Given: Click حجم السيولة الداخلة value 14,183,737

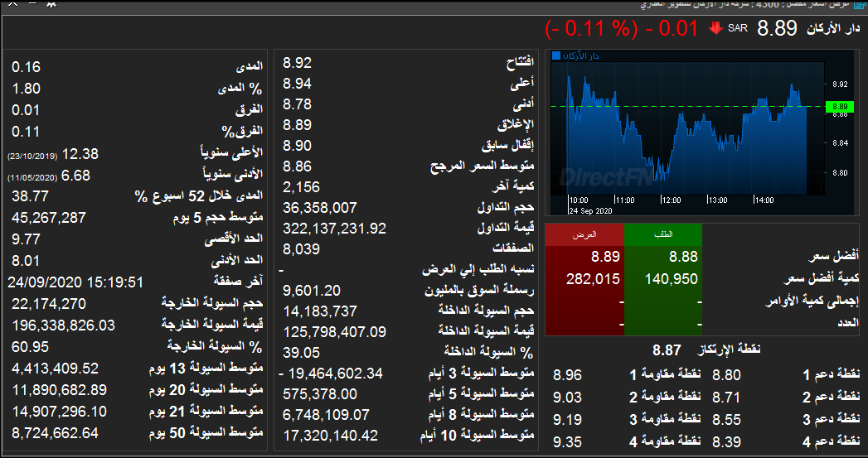Looking at the screenshot, I should [319, 311].
